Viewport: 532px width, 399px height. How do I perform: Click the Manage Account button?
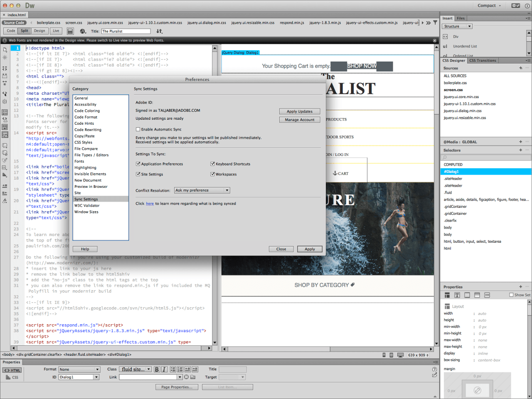pos(300,119)
